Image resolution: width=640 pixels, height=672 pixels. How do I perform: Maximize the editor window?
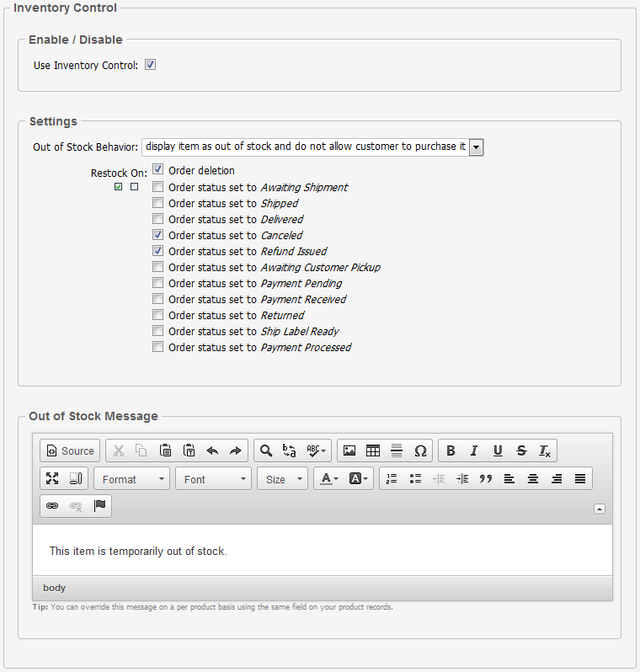click(x=52, y=478)
